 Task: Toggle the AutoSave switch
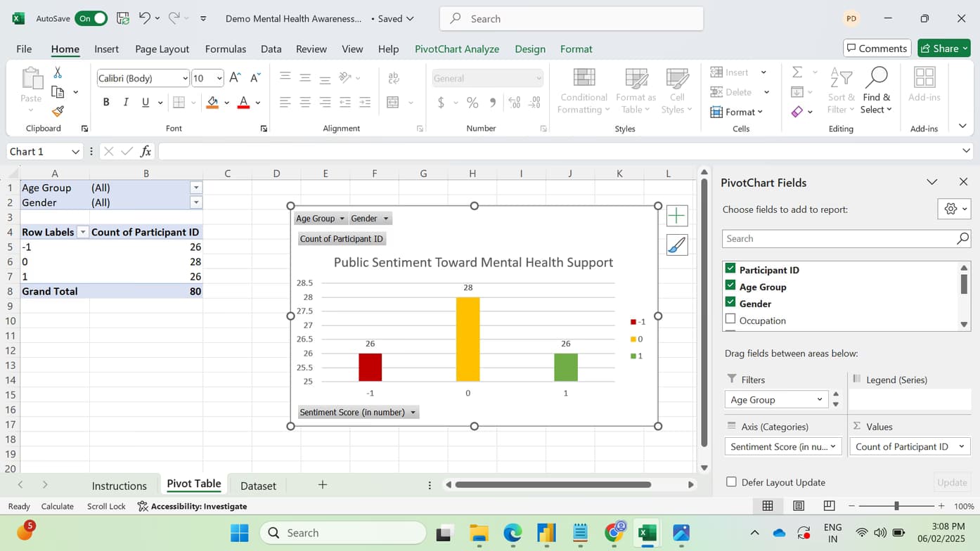(91, 19)
